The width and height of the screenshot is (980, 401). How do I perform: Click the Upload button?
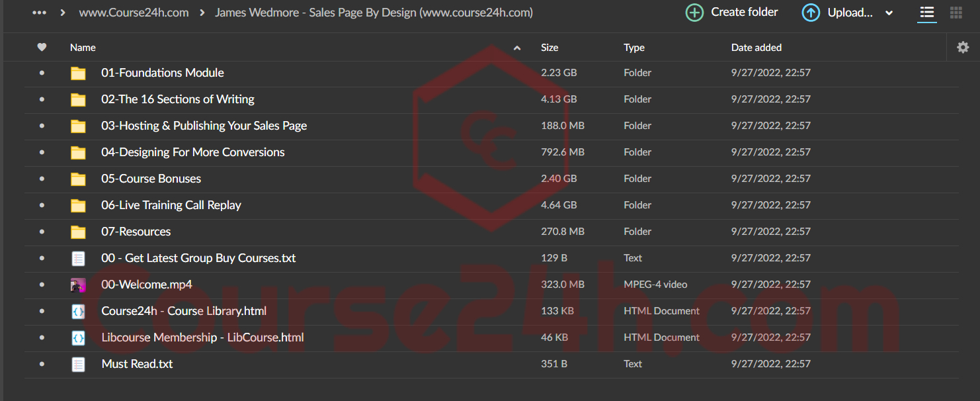coord(837,13)
